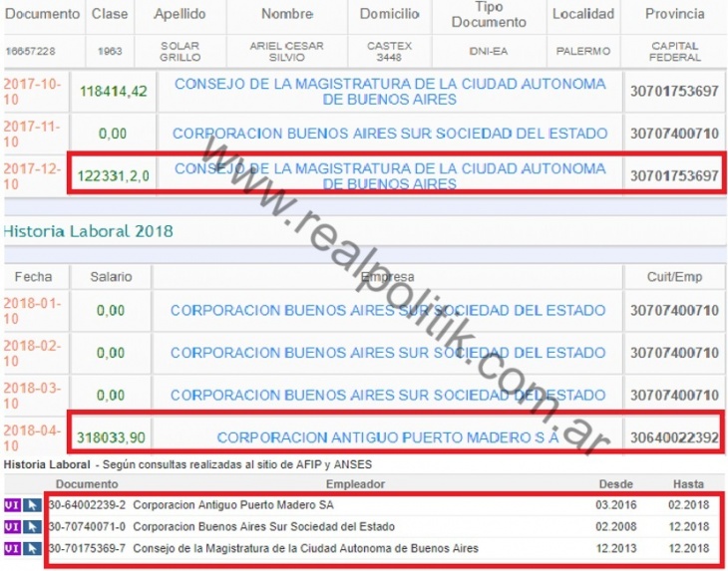
Task: Click arrow icon for Corporacion Buenos Aires Sur
Action: click(x=32, y=527)
